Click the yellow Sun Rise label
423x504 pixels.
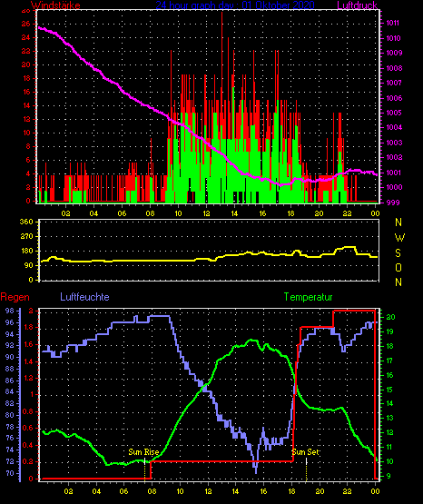pos(143,452)
